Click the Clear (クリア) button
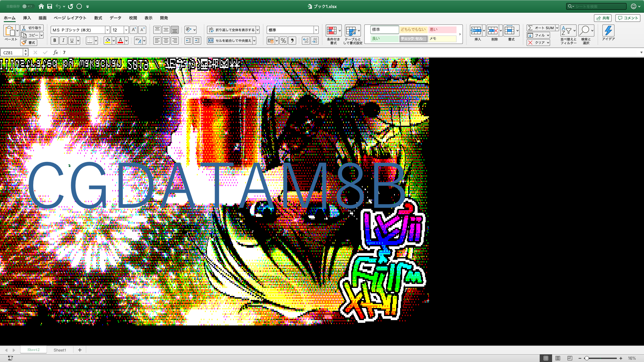 click(538, 43)
